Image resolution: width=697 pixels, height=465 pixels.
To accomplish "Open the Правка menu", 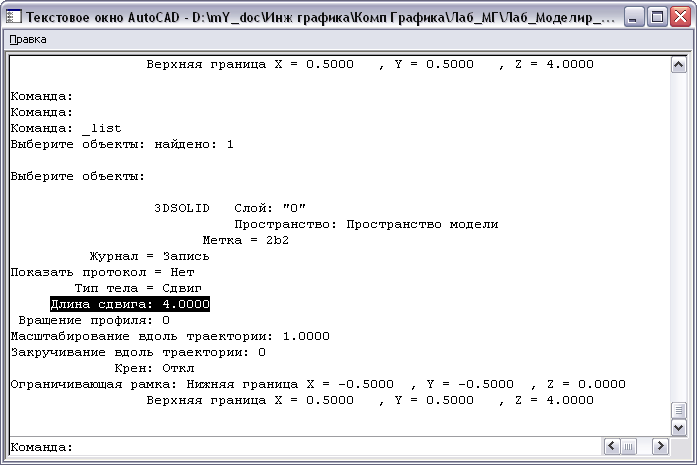I will point(28,40).
